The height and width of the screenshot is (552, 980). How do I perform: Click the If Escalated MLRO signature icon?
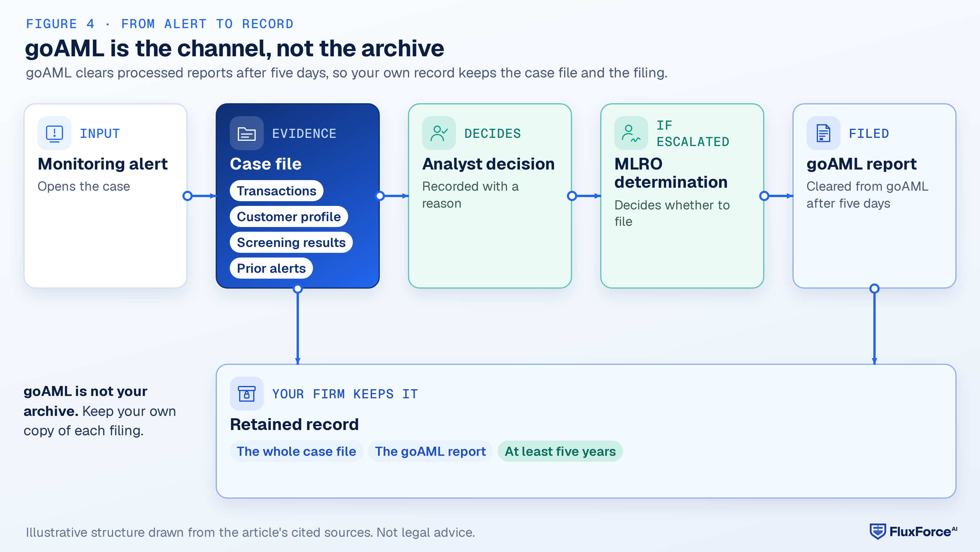tap(631, 133)
